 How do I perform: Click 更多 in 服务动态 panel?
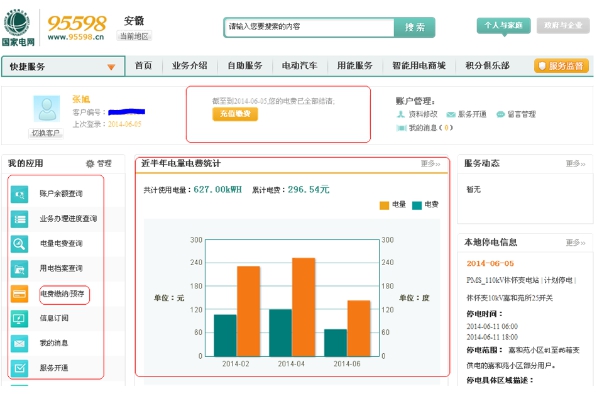(575, 164)
